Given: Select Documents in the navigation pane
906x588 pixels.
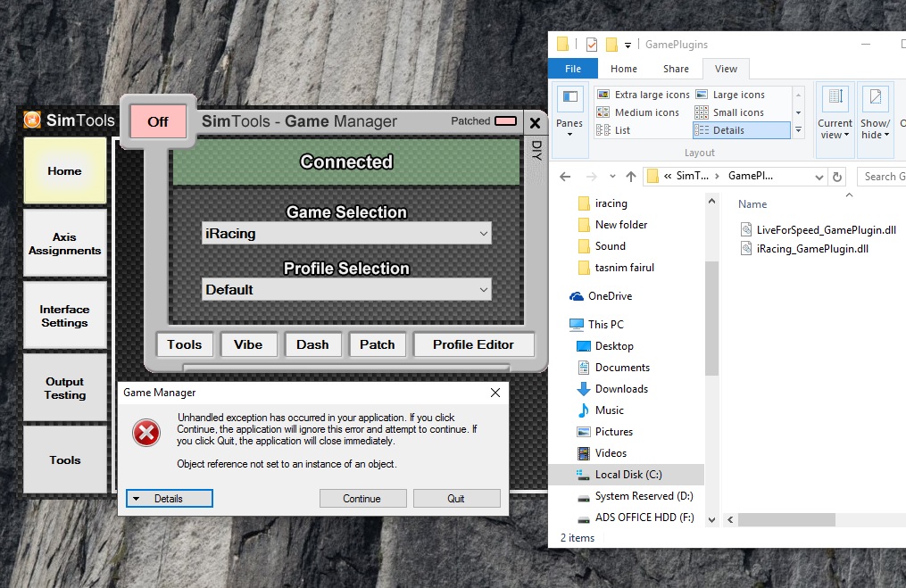Looking at the screenshot, I should (x=622, y=368).
